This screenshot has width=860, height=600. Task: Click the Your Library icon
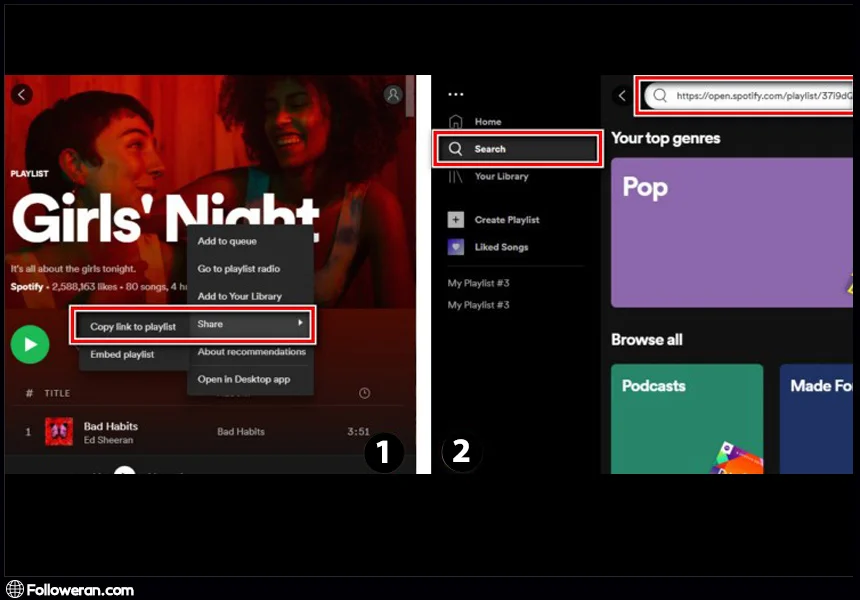point(456,177)
